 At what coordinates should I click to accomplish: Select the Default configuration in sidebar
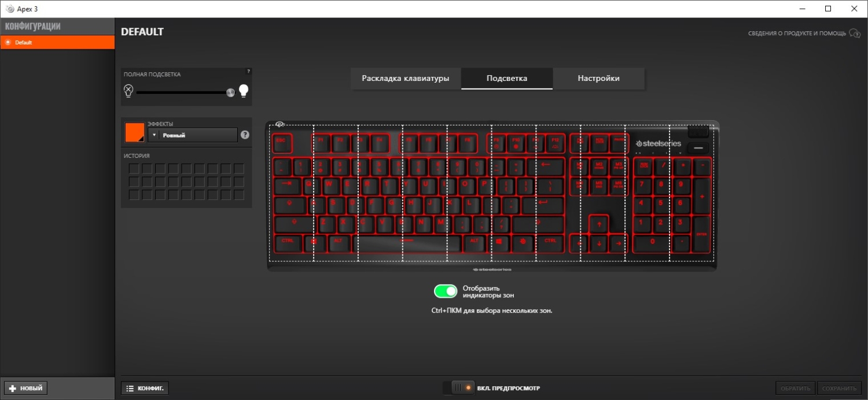pyautogui.click(x=57, y=42)
